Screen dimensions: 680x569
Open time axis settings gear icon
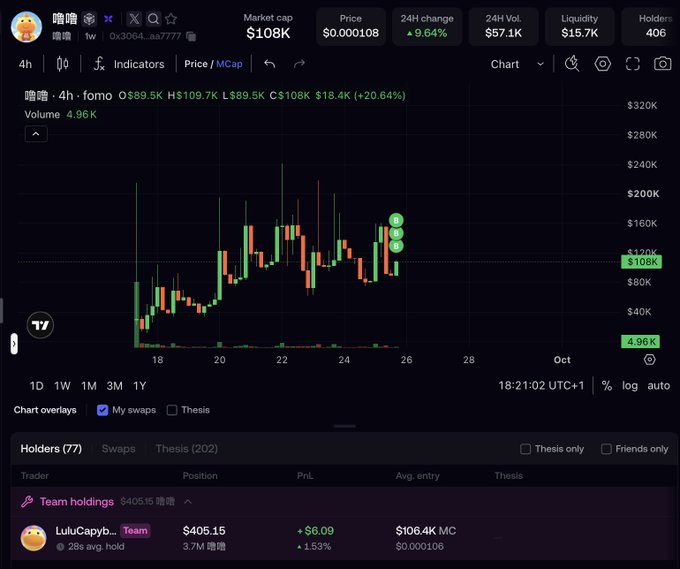(x=649, y=360)
